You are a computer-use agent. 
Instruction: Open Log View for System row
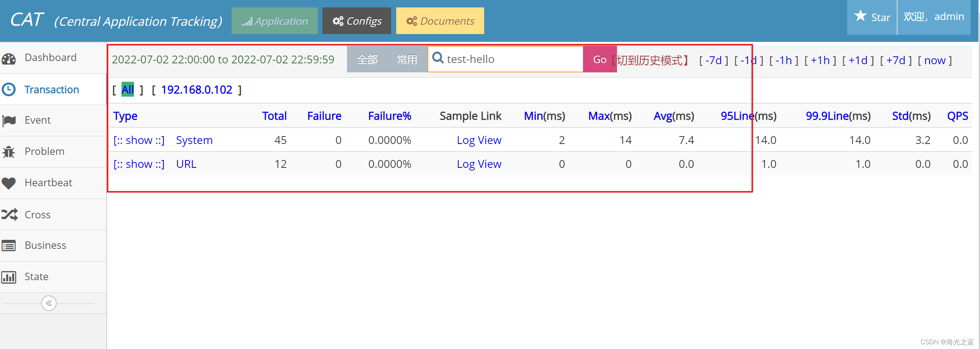point(479,140)
